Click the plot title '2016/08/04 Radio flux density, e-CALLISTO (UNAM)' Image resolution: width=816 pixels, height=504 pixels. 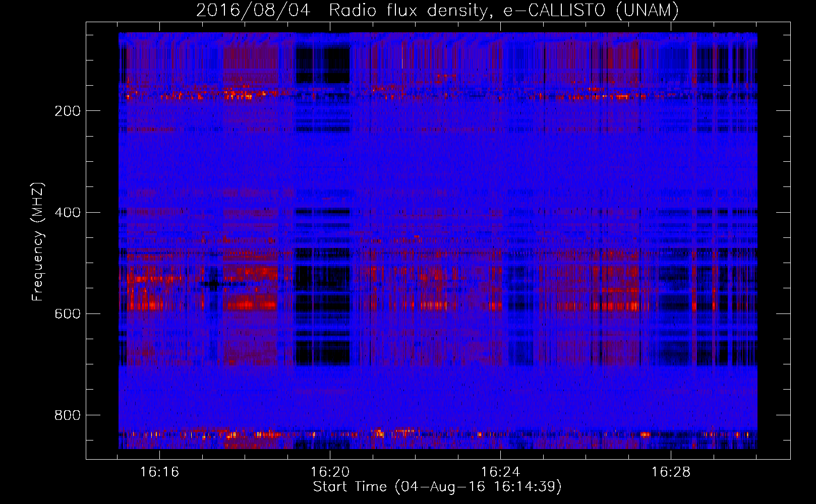point(438,10)
